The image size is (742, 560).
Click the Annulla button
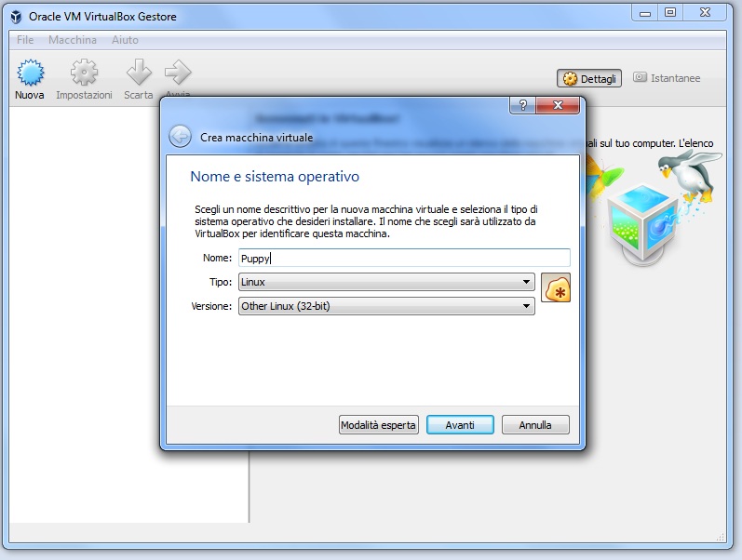535,425
